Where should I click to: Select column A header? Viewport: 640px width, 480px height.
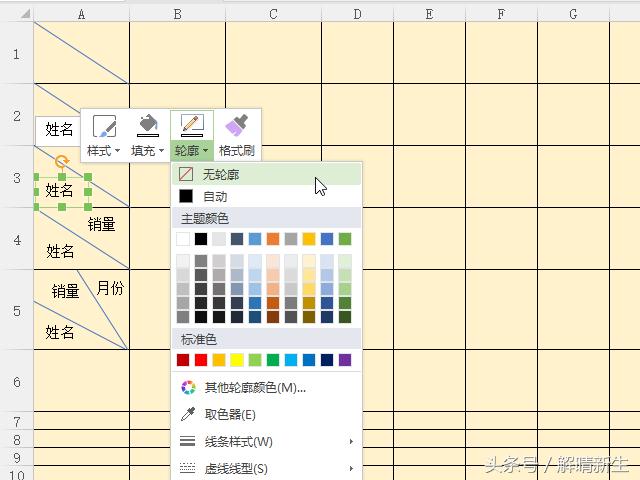(81, 15)
